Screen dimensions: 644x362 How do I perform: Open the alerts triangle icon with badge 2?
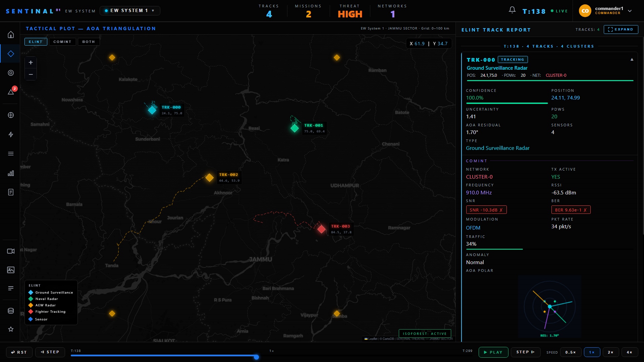[x=11, y=92]
